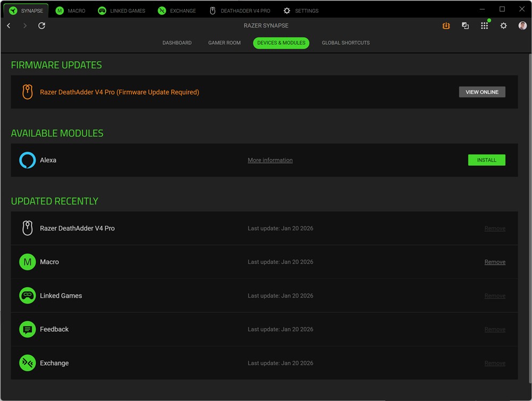Open the gear icon beside the profile avatar
This screenshot has width=532, height=401.
tap(503, 26)
